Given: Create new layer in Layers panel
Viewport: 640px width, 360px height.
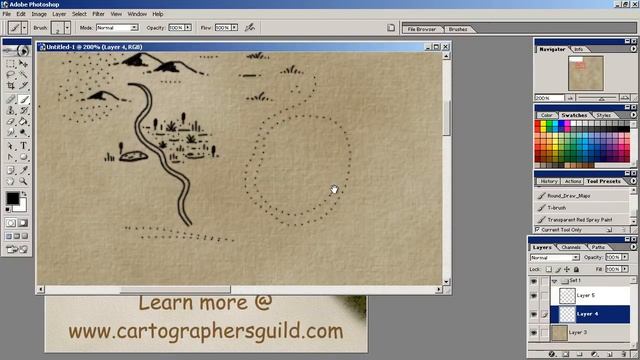Looking at the screenshot, I should tap(610, 354).
